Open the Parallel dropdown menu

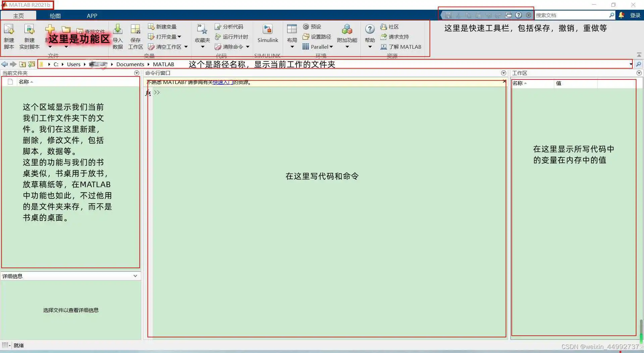coord(318,47)
